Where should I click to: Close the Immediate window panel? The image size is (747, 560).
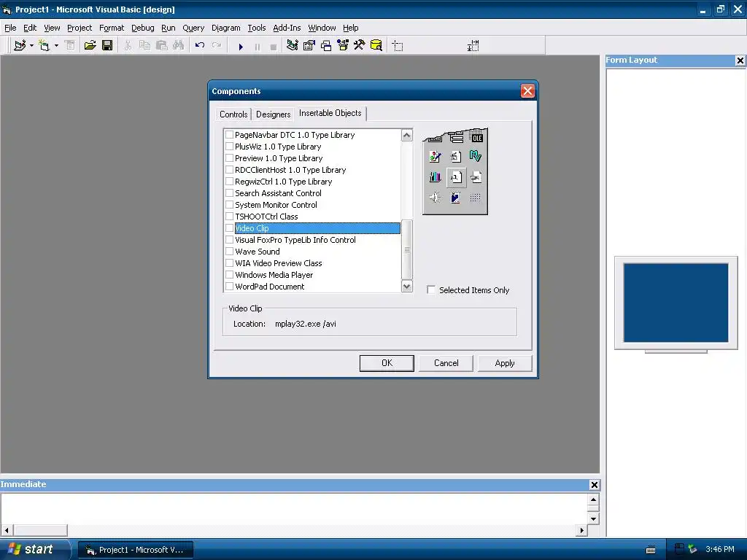594,485
